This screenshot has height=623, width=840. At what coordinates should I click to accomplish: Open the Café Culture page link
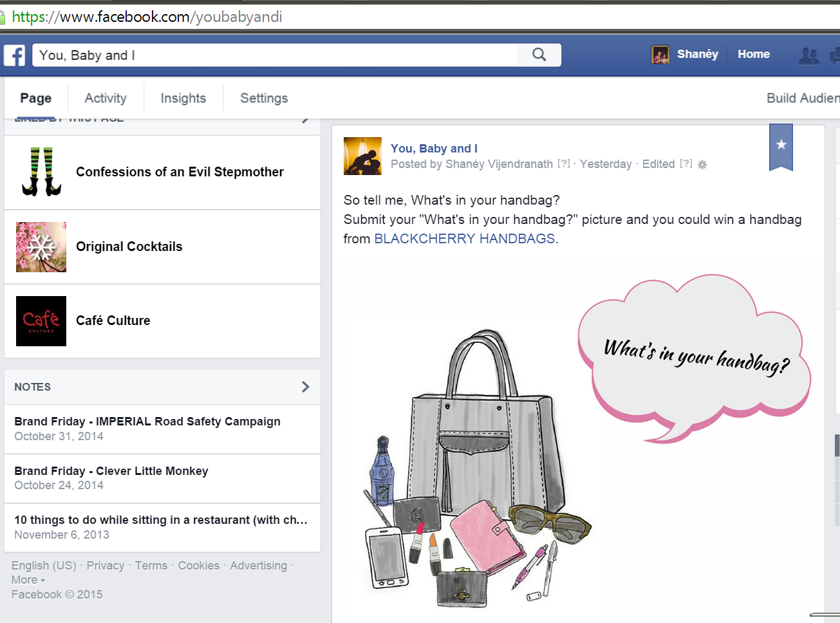113,321
